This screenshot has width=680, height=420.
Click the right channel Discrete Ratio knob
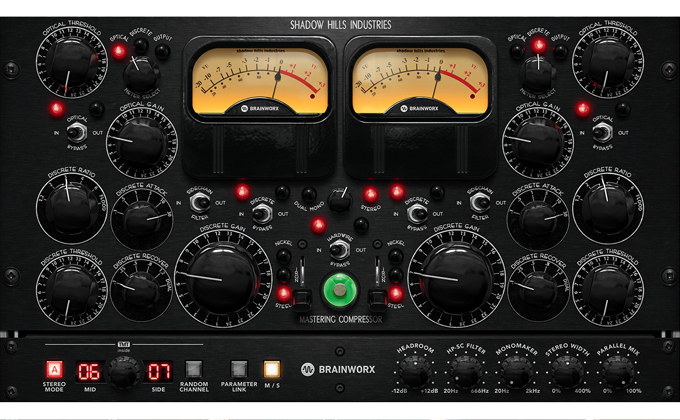(608, 207)
